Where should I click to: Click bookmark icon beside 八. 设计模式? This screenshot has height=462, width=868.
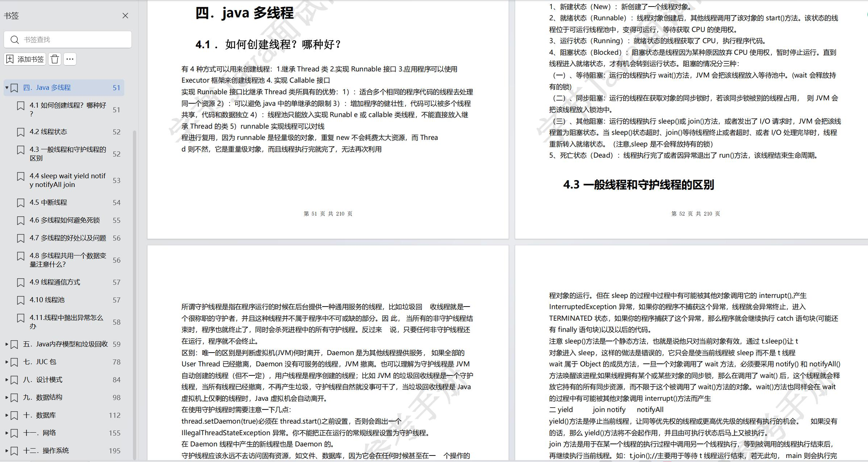point(14,380)
